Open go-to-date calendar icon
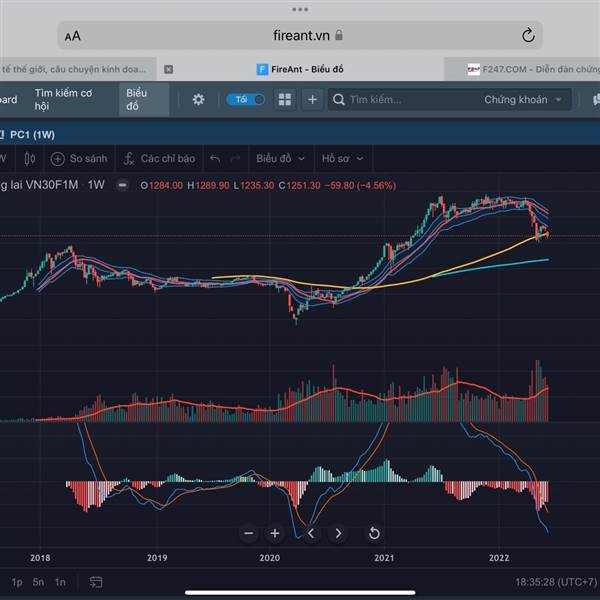 [96, 582]
